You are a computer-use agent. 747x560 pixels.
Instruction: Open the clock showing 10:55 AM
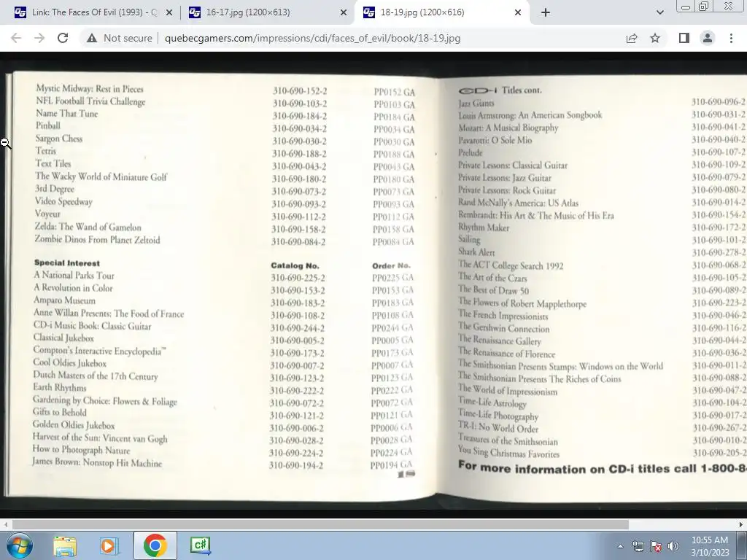(x=710, y=545)
